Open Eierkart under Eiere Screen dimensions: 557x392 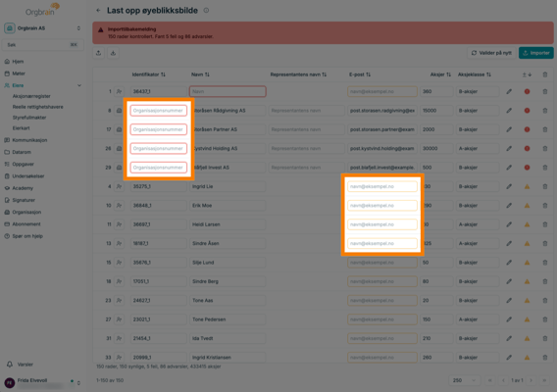point(21,128)
